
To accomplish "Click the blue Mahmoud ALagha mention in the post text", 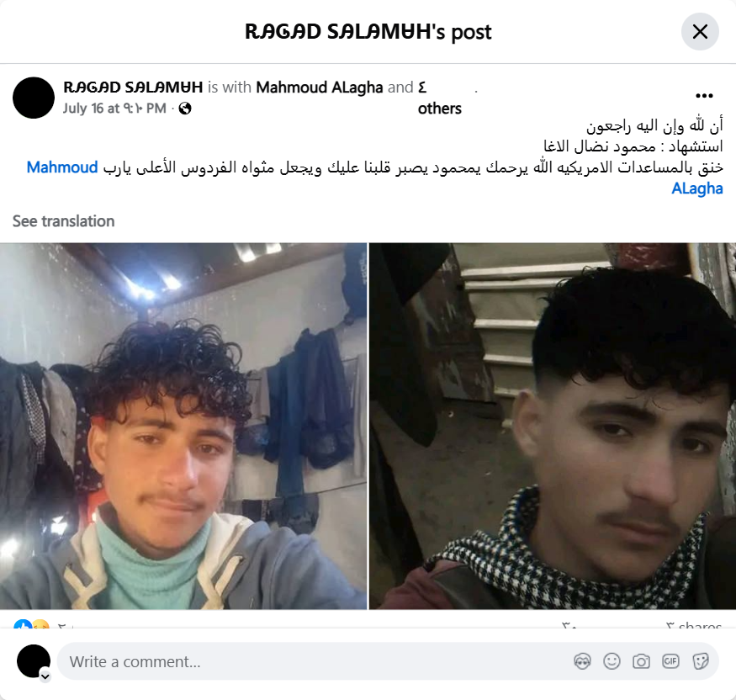I will [x=697, y=188].
